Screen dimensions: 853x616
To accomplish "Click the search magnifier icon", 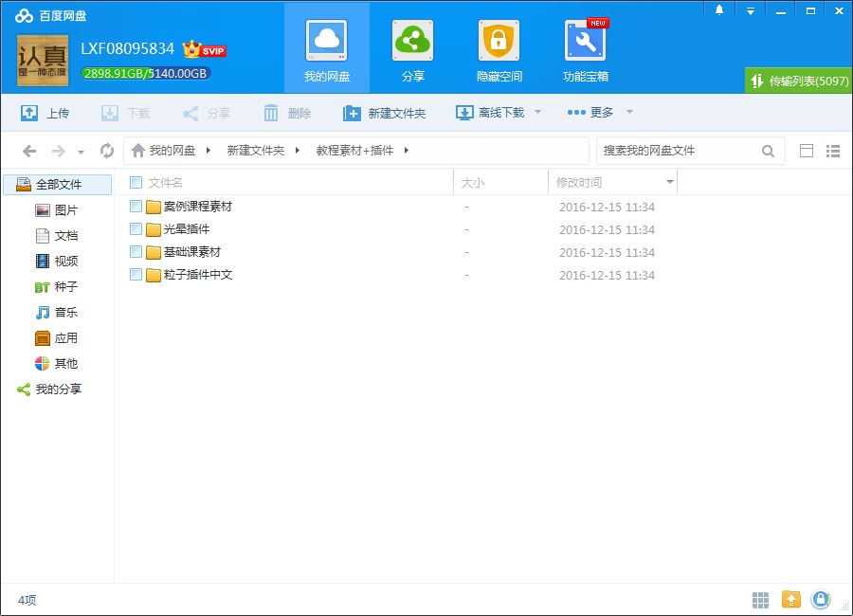I will coord(768,151).
